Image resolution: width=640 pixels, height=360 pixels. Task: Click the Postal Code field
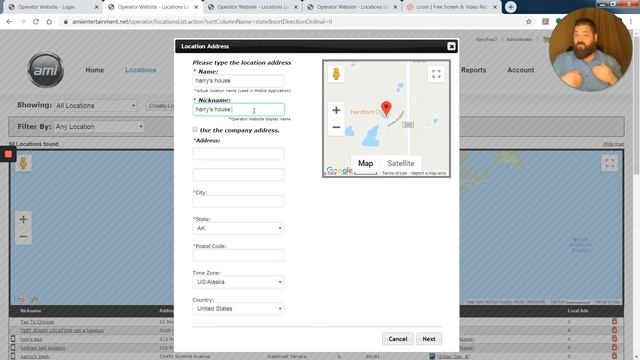pyautogui.click(x=238, y=255)
